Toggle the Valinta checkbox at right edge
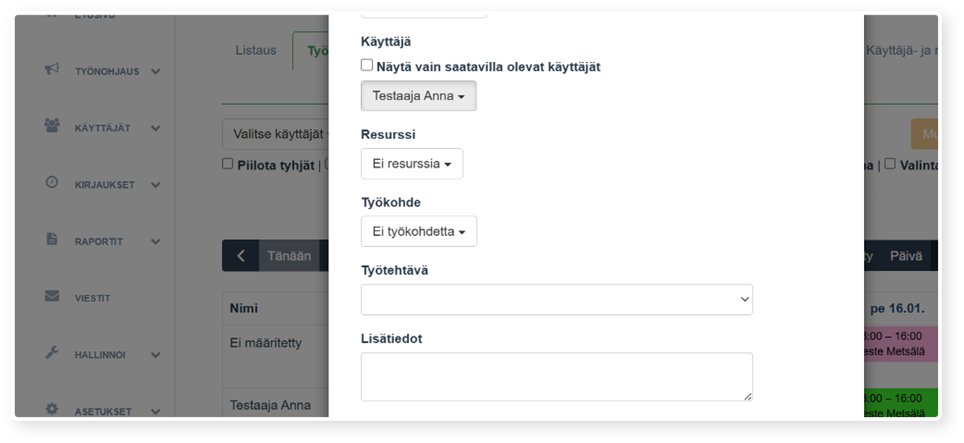The image size is (964, 443). click(890, 164)
